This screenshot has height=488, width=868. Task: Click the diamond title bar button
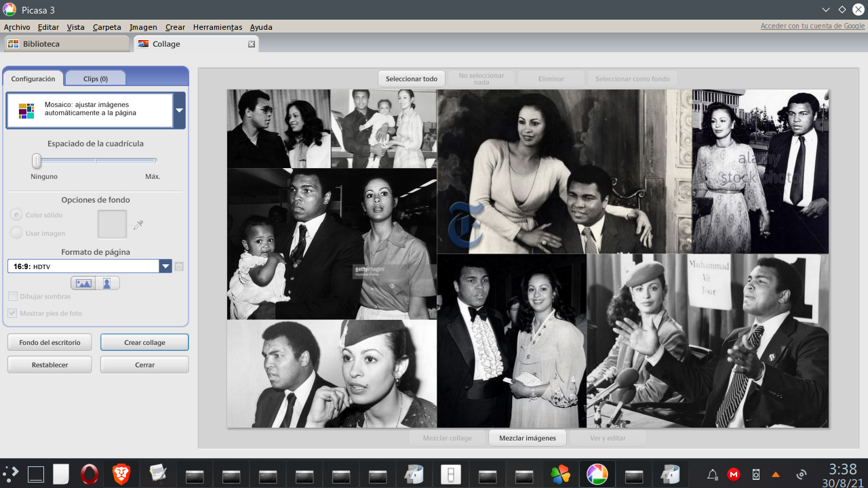[842, 9]
